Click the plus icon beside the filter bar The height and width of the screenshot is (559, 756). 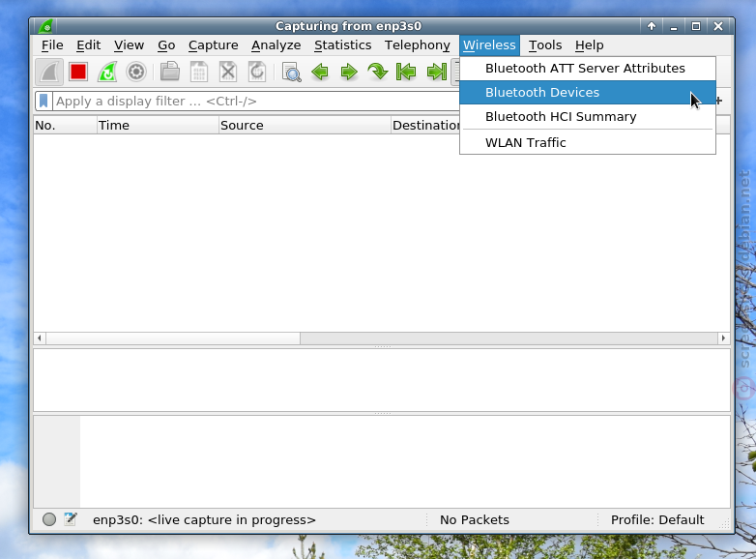(x=719, y=101)
